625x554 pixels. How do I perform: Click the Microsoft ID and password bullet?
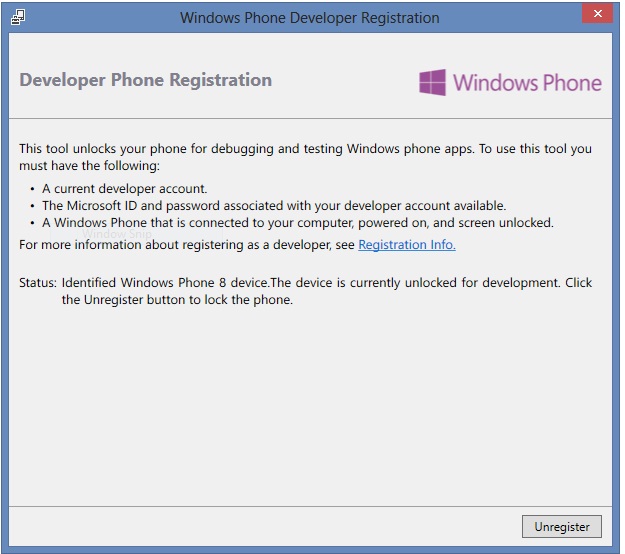coord(274,205)
